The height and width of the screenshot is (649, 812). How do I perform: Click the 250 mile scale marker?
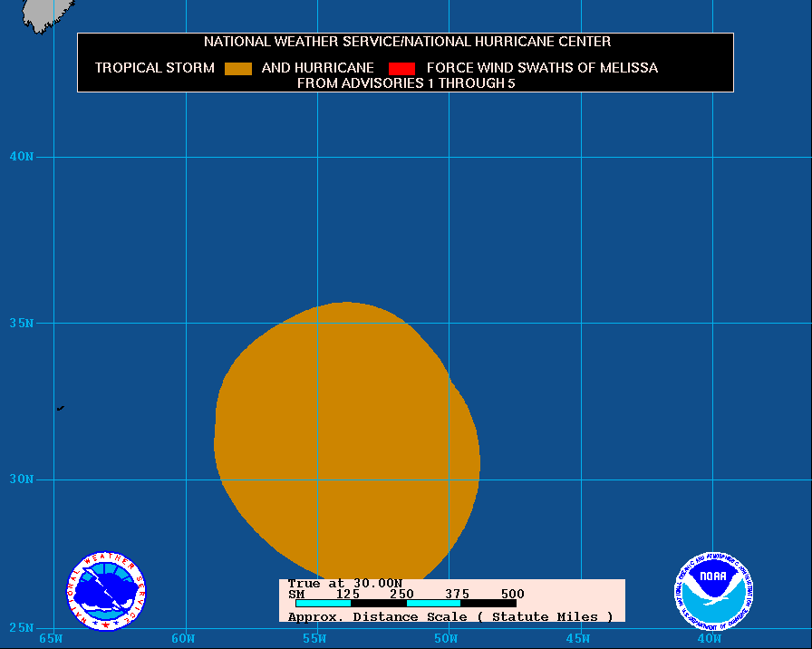(401, 594)
